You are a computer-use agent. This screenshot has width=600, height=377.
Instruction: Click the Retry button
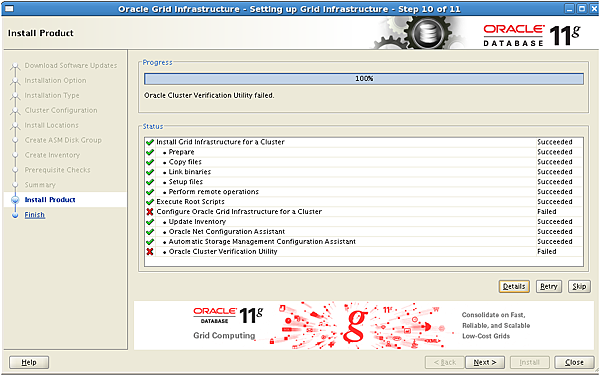[548, 286]
